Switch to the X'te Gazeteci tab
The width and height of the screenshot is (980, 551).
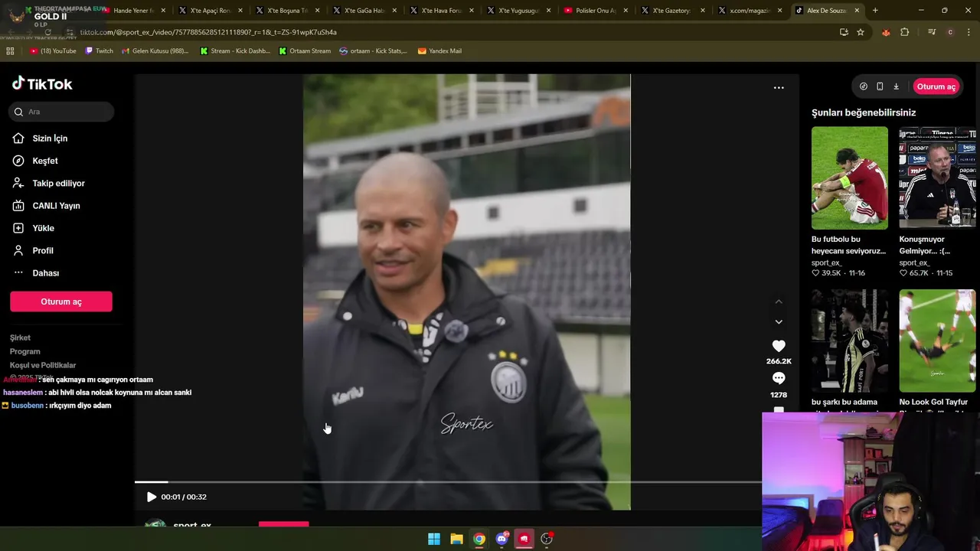672,11
